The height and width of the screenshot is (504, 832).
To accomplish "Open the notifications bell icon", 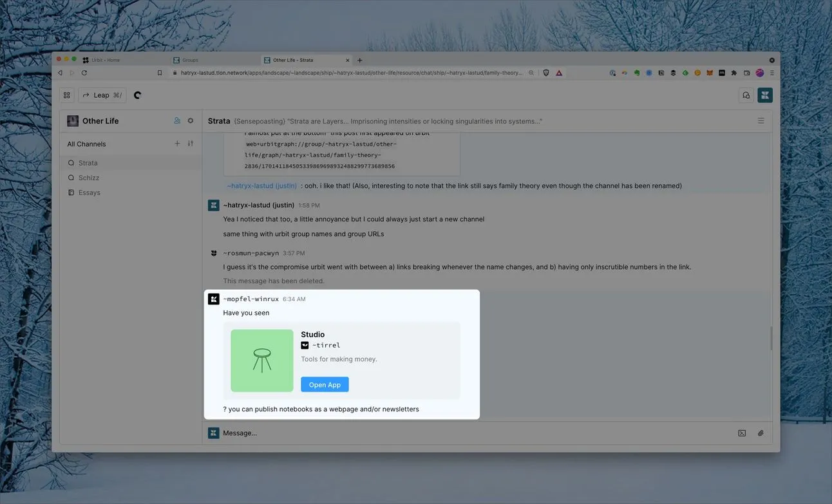I will (746, 95).
